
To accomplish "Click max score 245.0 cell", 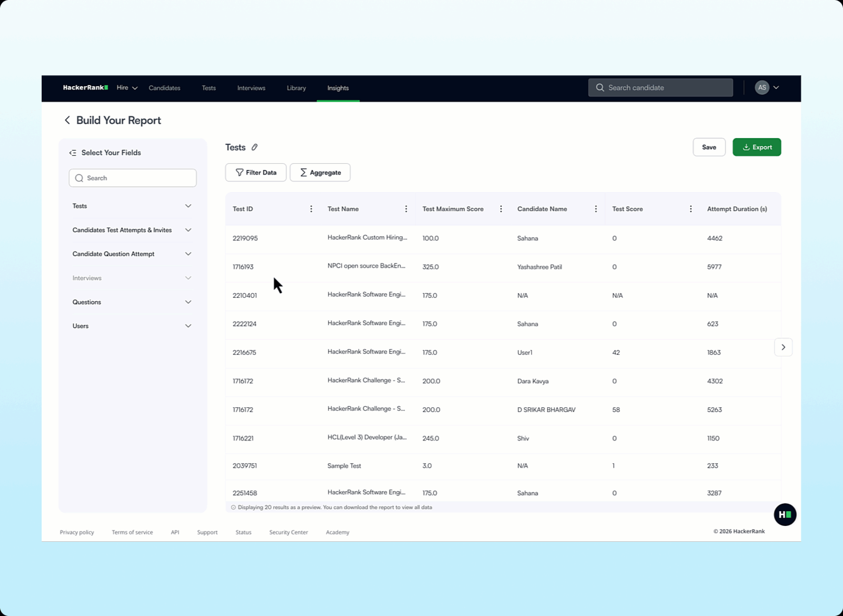I will point(431,439).
